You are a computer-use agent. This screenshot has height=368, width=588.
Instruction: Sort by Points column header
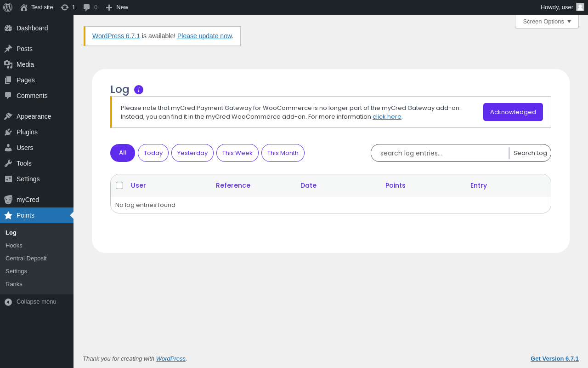(396, 185)
